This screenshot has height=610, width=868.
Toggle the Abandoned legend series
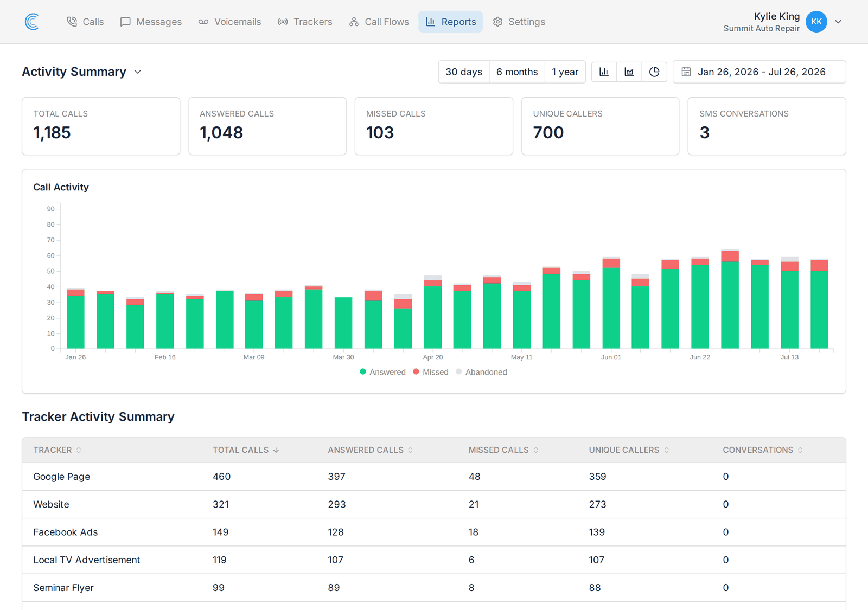481,372
